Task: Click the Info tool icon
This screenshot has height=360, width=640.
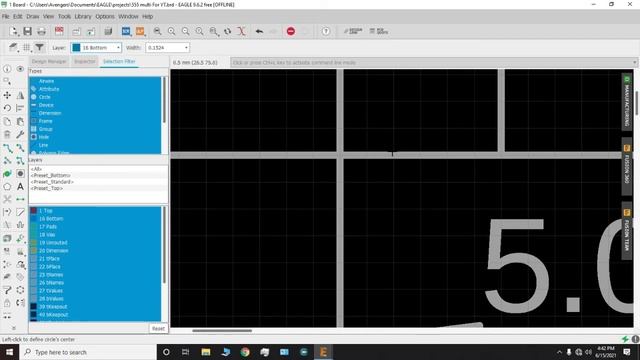Action: click(7, 69)
